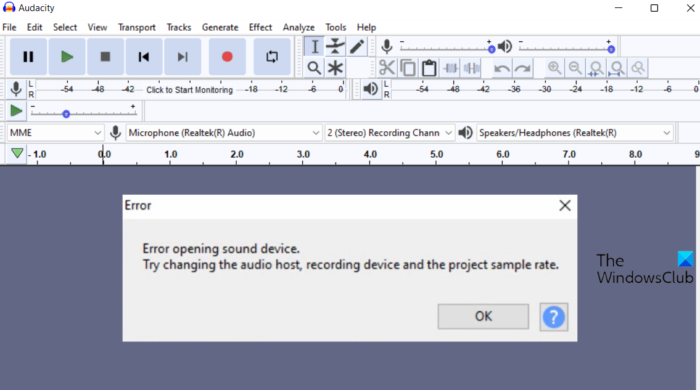The height and width of the screenshot is (390, 700).
Task: Click the microphone icon beside recording volume slider
Action: (x=387, y=46)
